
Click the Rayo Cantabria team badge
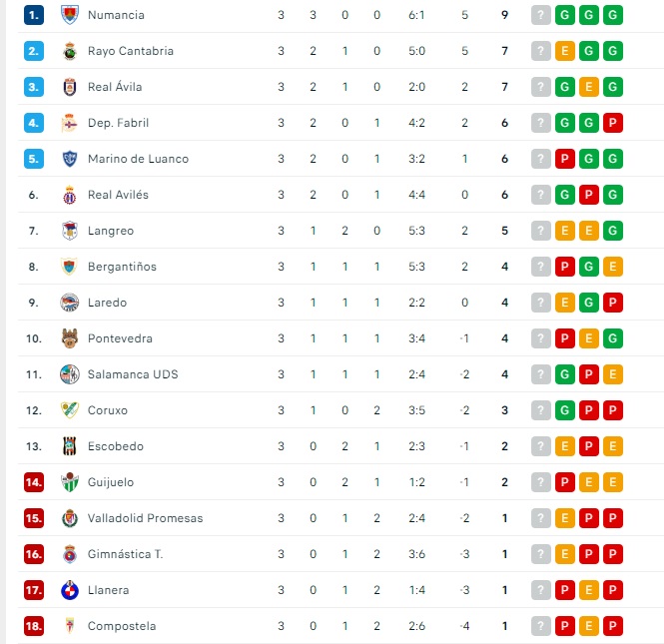69,51
